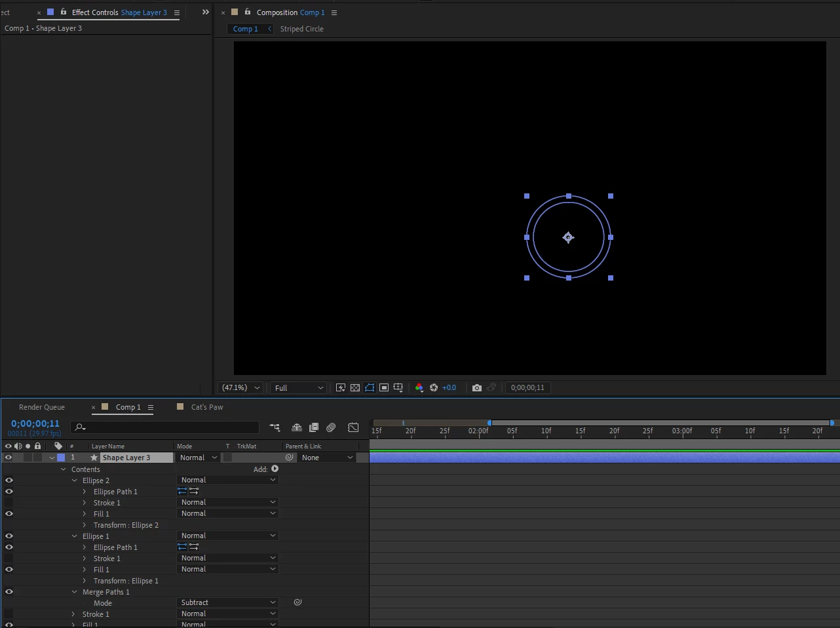Open the Graph Editor
This screenshot has height=628, width=840.
[353, 427]
